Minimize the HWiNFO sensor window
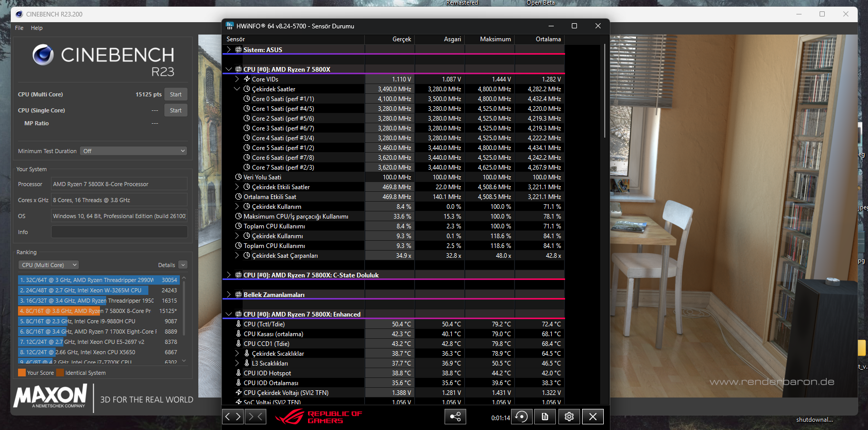Screen dimensions: 868x430 tap(551, 26)
